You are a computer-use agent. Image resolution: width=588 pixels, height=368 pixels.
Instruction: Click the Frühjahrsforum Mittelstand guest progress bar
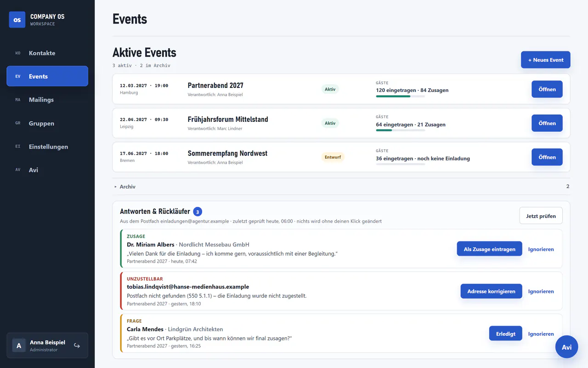click(401, 130)
